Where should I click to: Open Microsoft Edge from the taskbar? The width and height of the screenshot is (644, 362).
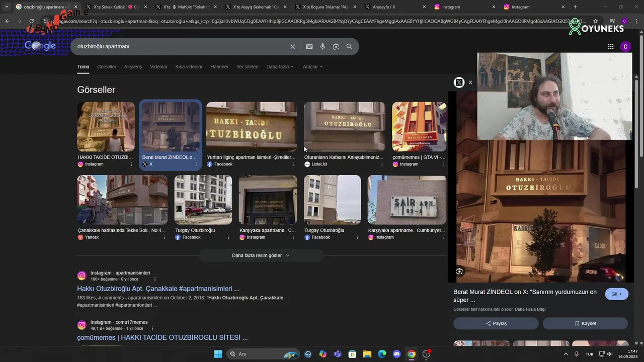pos(382,354)
